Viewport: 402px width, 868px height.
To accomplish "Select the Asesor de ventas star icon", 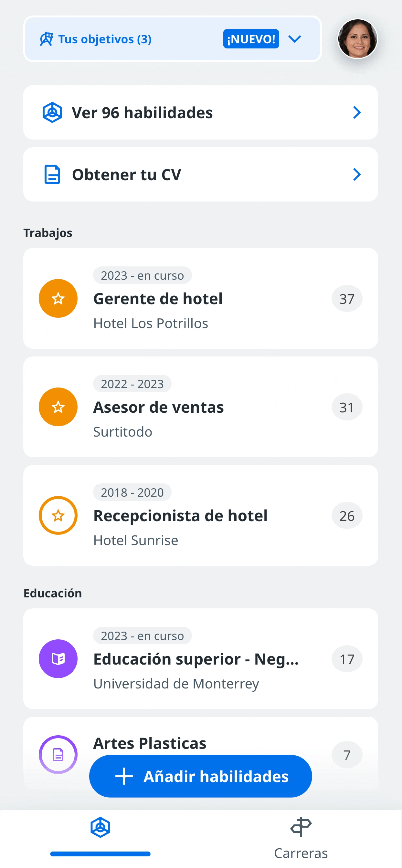I will coord(58,407).
